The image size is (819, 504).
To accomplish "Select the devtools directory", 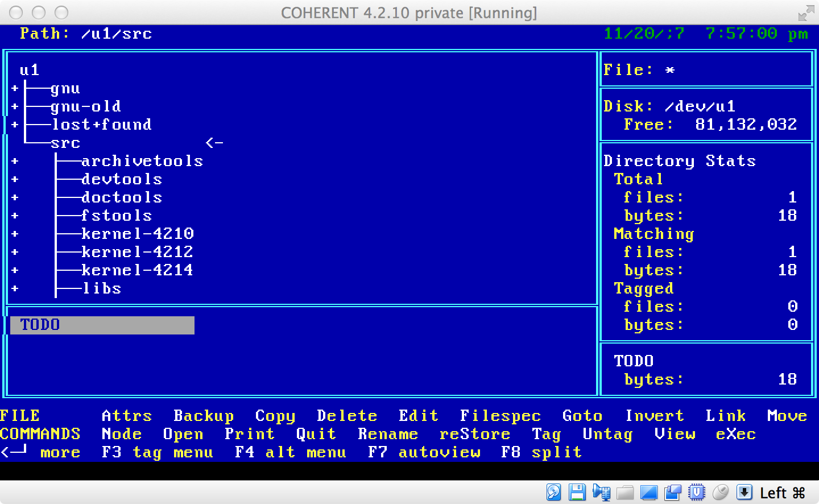I will point(122,179).
